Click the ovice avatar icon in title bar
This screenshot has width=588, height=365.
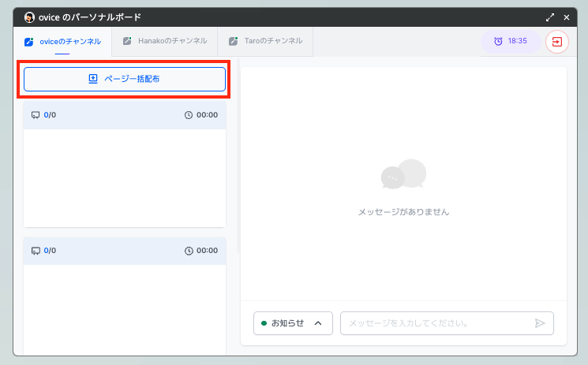(29, 17)
